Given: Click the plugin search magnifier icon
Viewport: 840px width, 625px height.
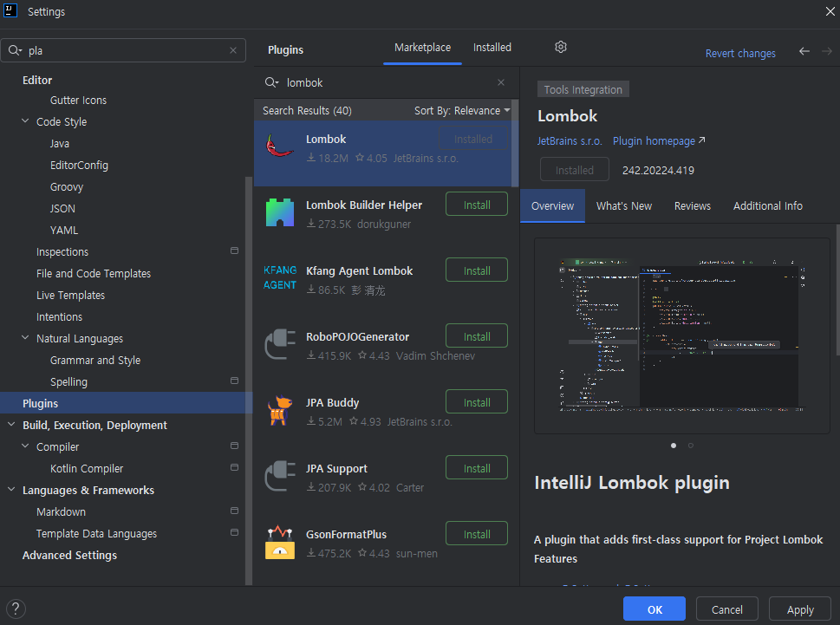Looking at the screenshot, I should tap(271, 82).
